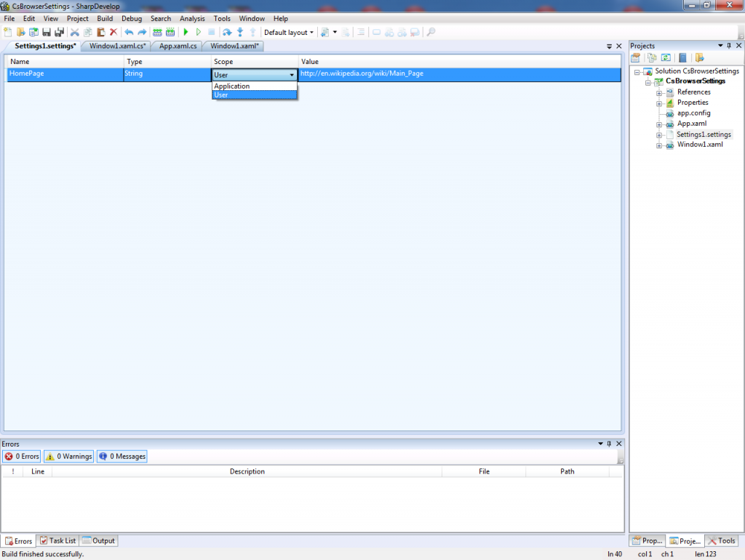Viewport: 745px width, 560px height.
Task: Run the project with the green Run icon
Action: [x=185, y=32]
